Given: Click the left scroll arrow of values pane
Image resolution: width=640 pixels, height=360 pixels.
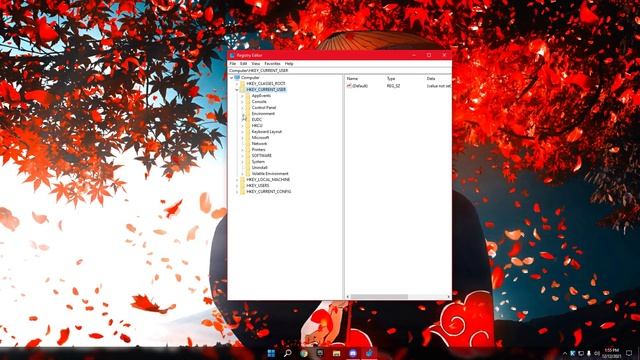Looking at the screenshot, I should coord(348,297).
